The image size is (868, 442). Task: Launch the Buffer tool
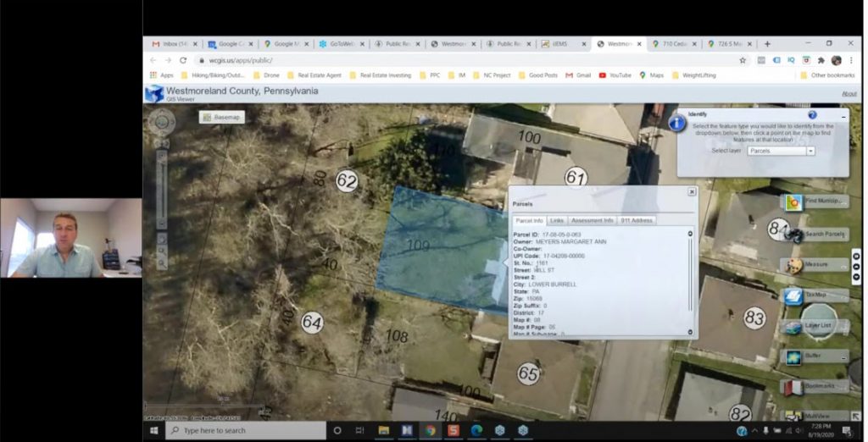814,356
